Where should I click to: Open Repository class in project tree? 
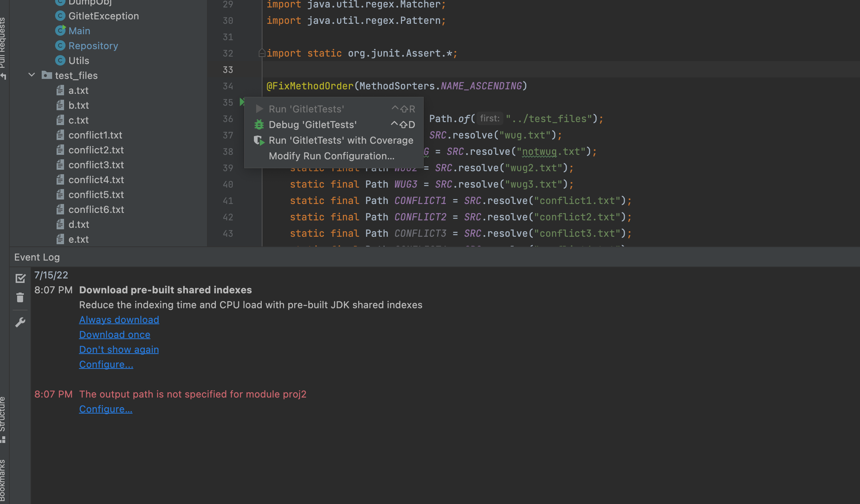coord(93,46)
